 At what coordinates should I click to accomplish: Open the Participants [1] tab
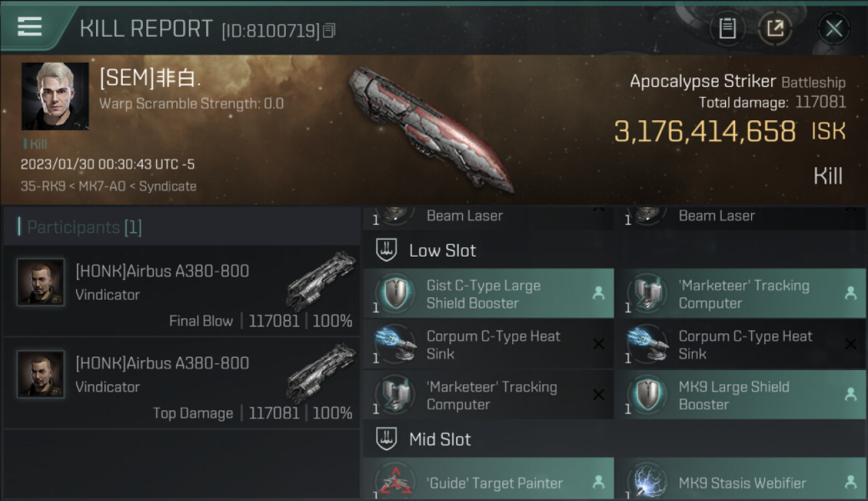(84, 227)
